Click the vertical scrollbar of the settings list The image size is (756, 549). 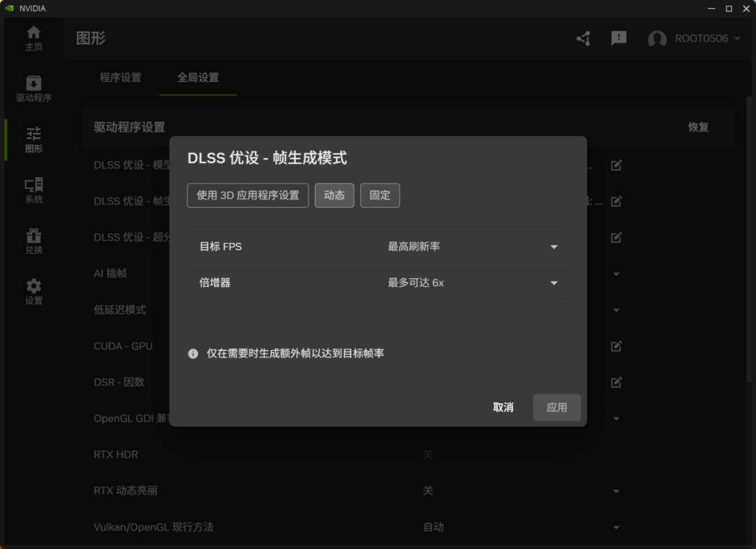[749, 239]
